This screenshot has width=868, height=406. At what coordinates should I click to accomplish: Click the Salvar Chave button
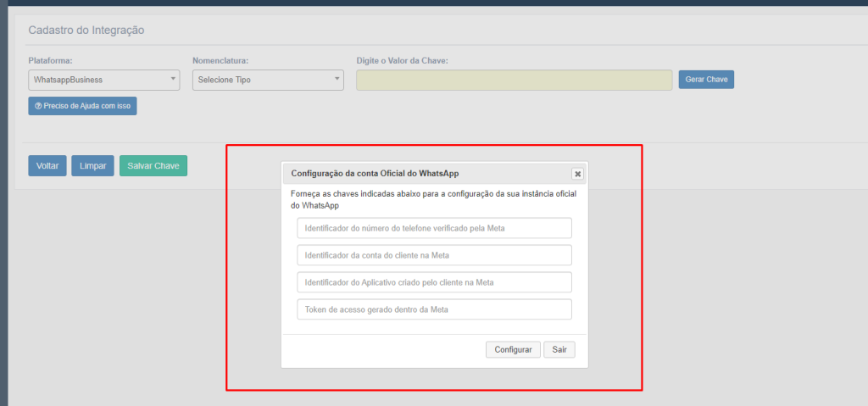pos(153,165)
